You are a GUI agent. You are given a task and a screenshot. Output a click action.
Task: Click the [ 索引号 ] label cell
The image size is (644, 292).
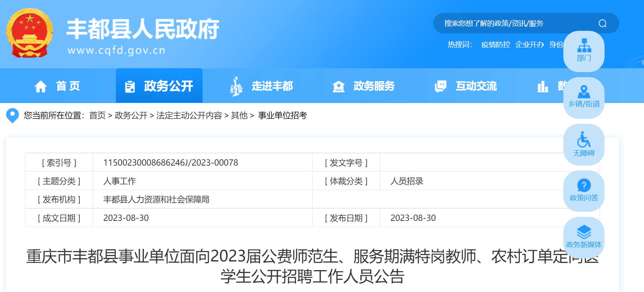tap(59, 163)
